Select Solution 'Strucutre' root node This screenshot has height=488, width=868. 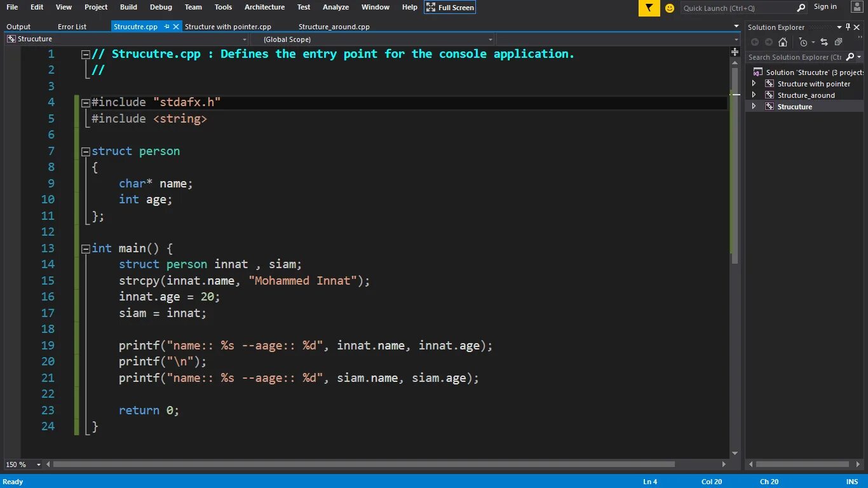808,72
